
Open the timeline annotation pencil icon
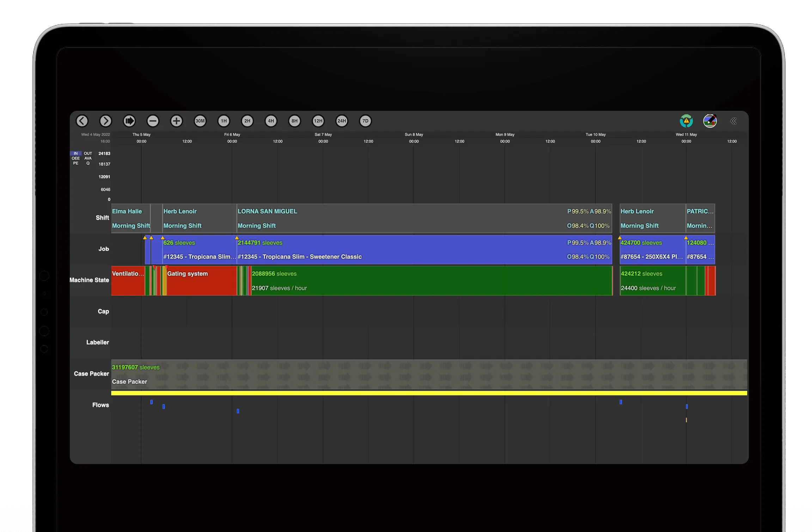click(710, 121)
